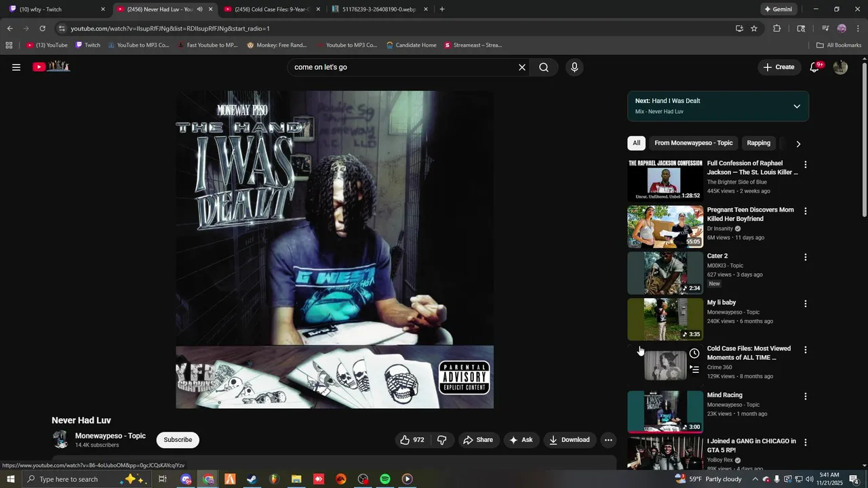868x488 pixels.
Task: Open Gemini in Chrome
Action: click(778, 9)
